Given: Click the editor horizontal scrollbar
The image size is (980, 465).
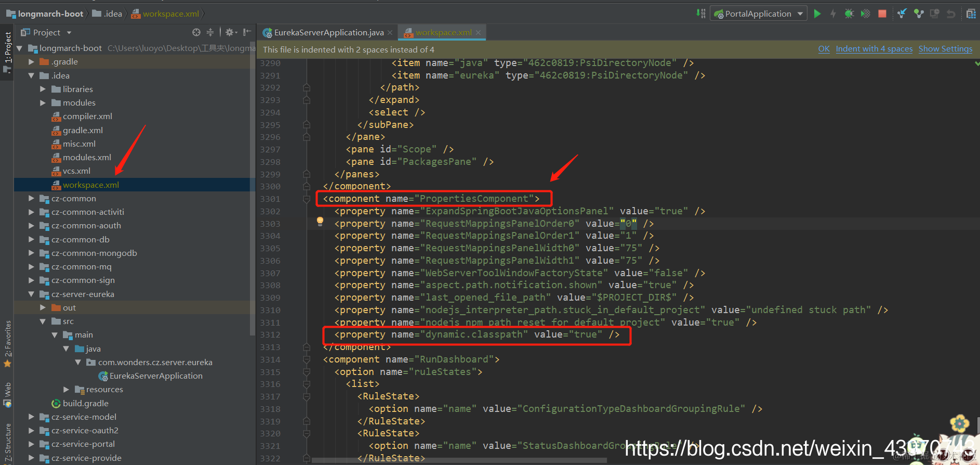Looking at the screenshot, I should point(460,460).
